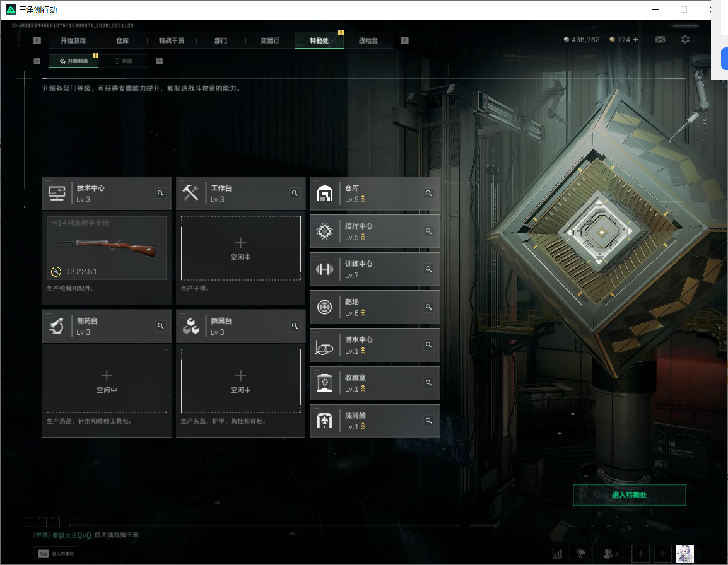
Task: Click the 收藏室 magnifier icon
Action: click(x=428, y=383)
